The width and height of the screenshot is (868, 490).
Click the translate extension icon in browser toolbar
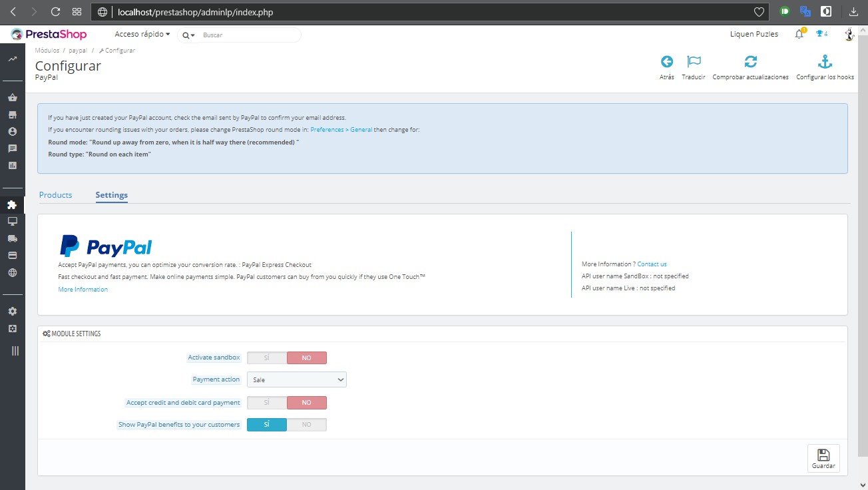(x=805, y=11)
